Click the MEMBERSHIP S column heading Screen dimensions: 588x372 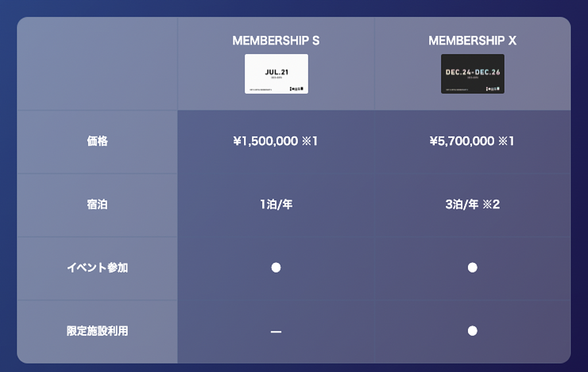coord(276,41)
